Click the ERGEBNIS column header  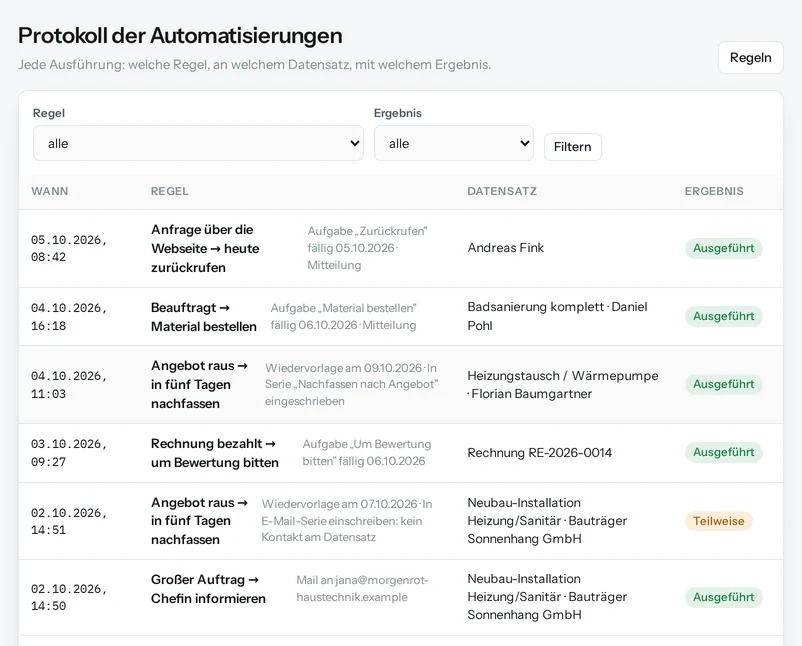(x=714, y=191)
